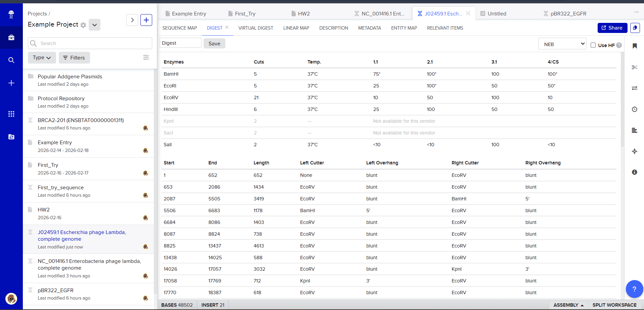The image size is (644, 310).
Task: Open the applications grid icon
Action: pyautogui.click(x=11, y=114)
